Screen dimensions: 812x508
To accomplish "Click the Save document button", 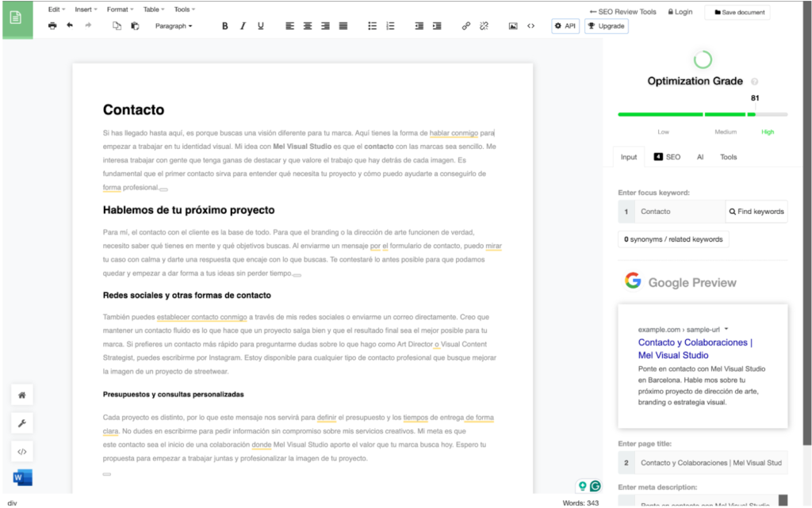I will coord(739,12).
